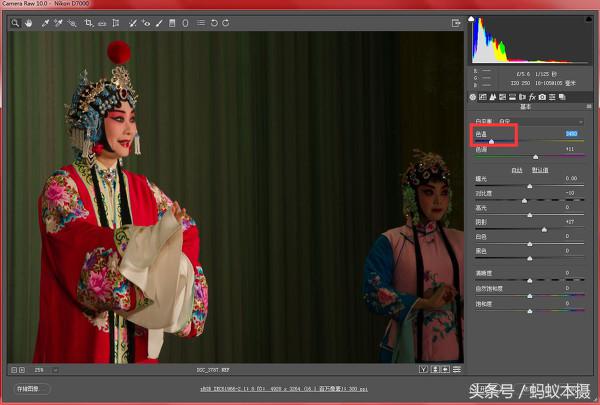
Task: Select the Color Sampler tool
Action: [58, 23]
